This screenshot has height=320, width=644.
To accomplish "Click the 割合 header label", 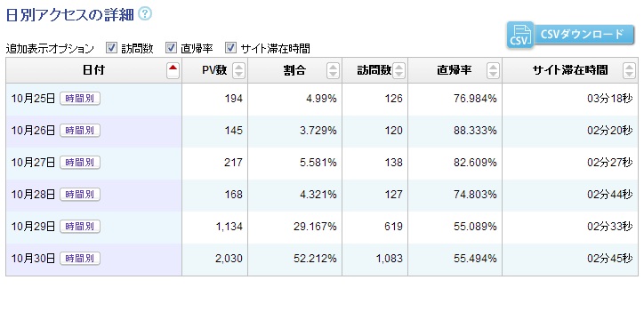I will pyautogui.click(x=294, y=70).
